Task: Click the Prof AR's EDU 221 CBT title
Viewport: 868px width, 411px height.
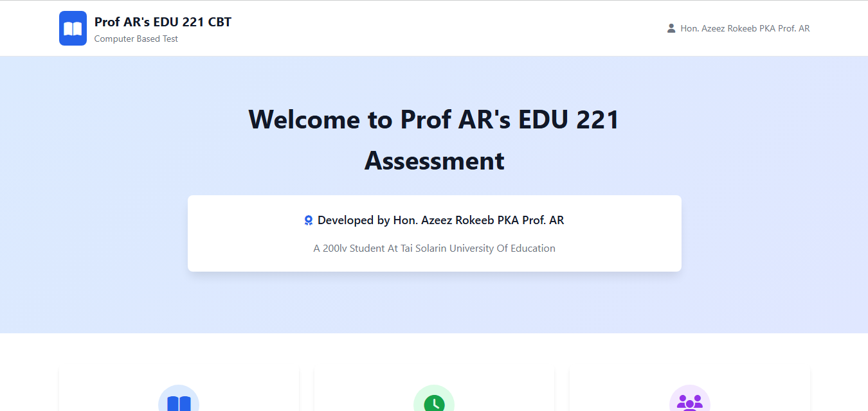Action: 163,22
